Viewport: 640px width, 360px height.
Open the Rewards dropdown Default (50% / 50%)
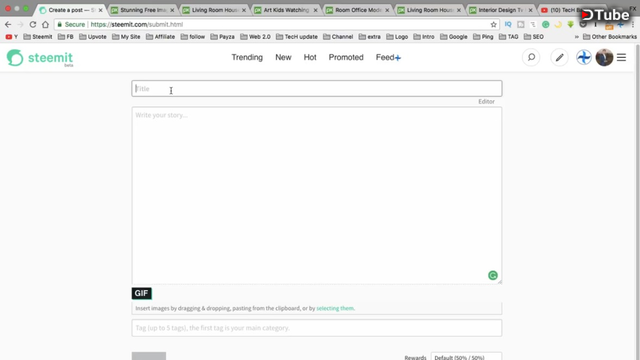466,356
